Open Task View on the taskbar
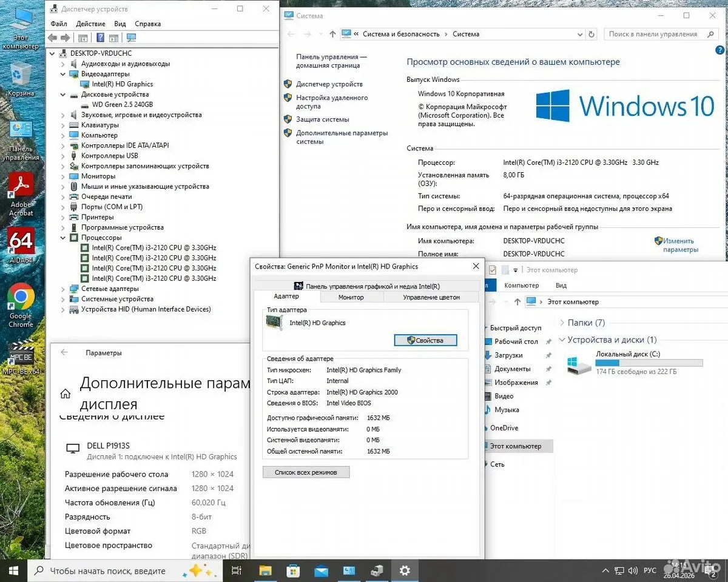Screen dimensions: 728x582 [237, 570]
